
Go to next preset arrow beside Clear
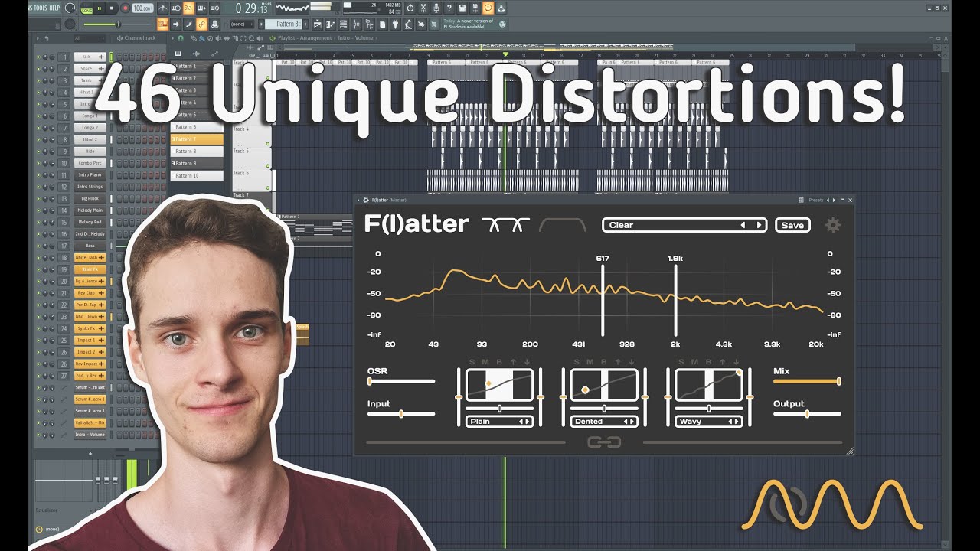pyautogui.click(x=759, y=225)
